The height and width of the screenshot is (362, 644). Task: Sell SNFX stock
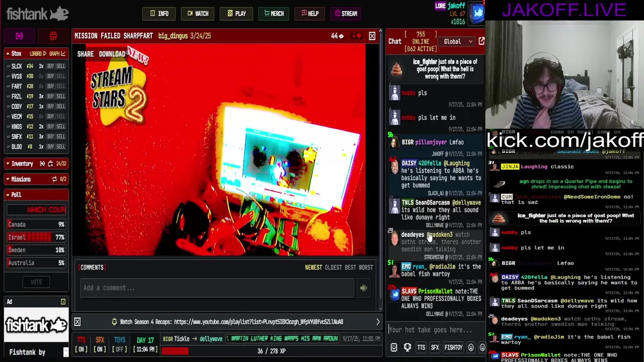(61, 137)
